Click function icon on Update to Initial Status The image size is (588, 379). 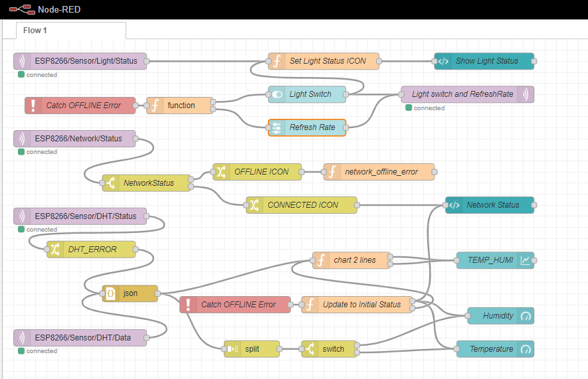click(310, 305)
